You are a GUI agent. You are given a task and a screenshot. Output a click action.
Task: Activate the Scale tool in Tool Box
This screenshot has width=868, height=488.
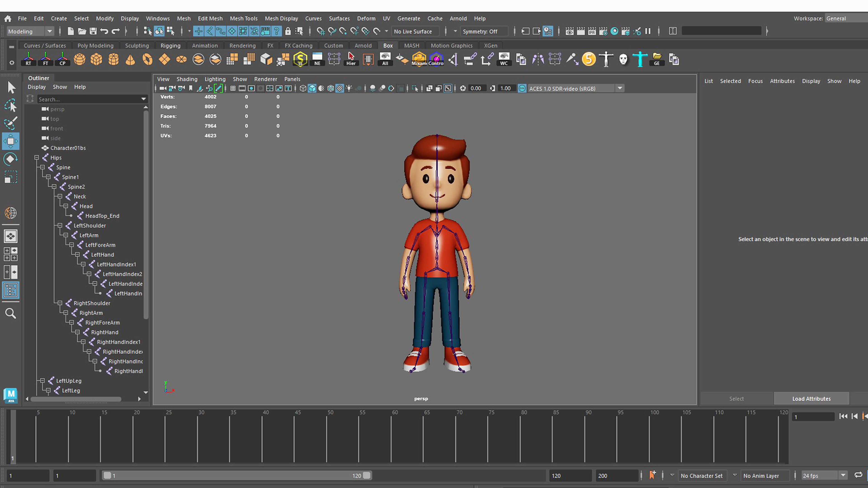coord(11,177)
